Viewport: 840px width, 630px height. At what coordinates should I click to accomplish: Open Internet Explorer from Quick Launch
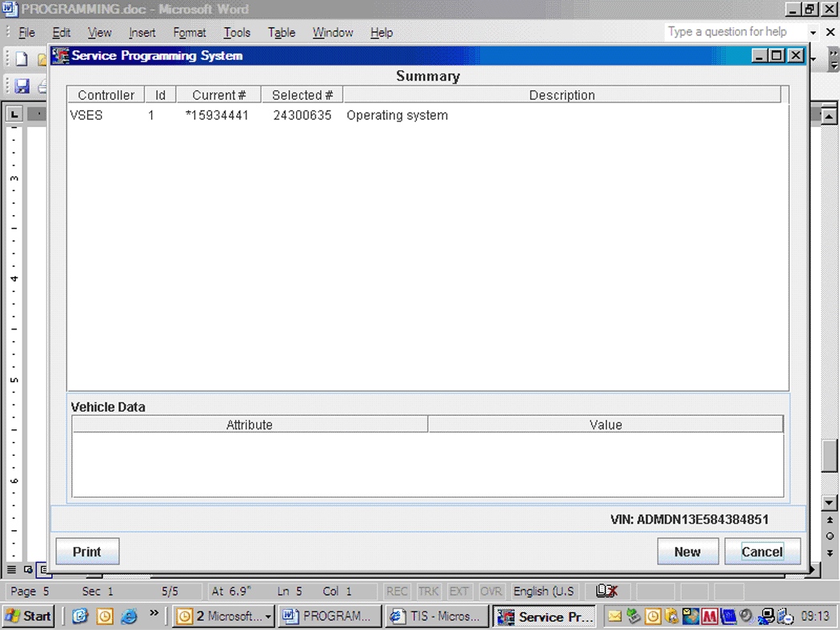click(x=129, y=616)
